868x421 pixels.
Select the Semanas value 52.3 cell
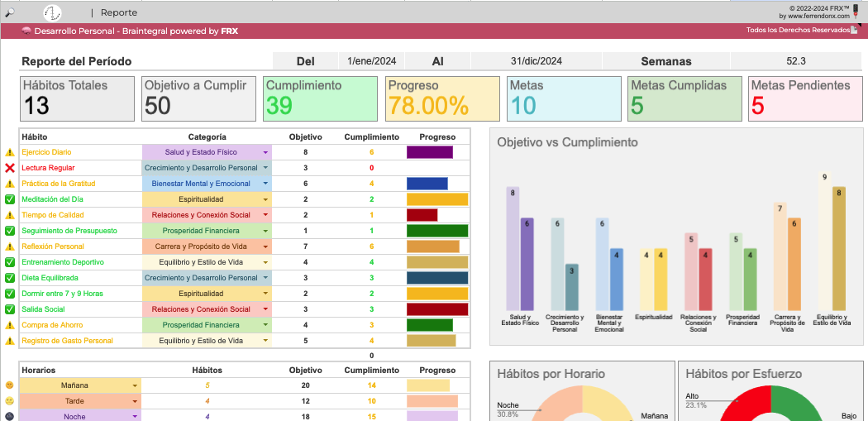795,61
